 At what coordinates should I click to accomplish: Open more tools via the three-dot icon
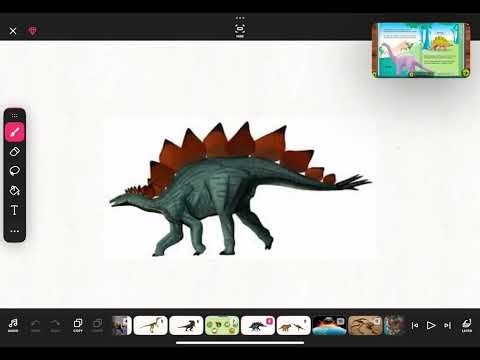(15, 231)
